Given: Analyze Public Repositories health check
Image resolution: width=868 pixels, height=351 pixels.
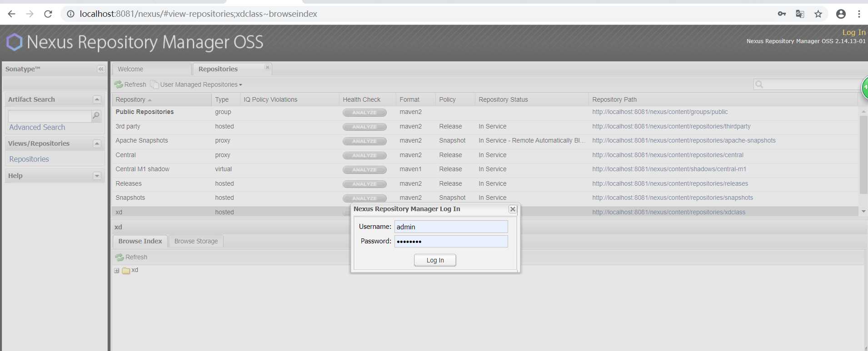Looking at the screenshot, I should pyautogui.click(x=364, y=113).
